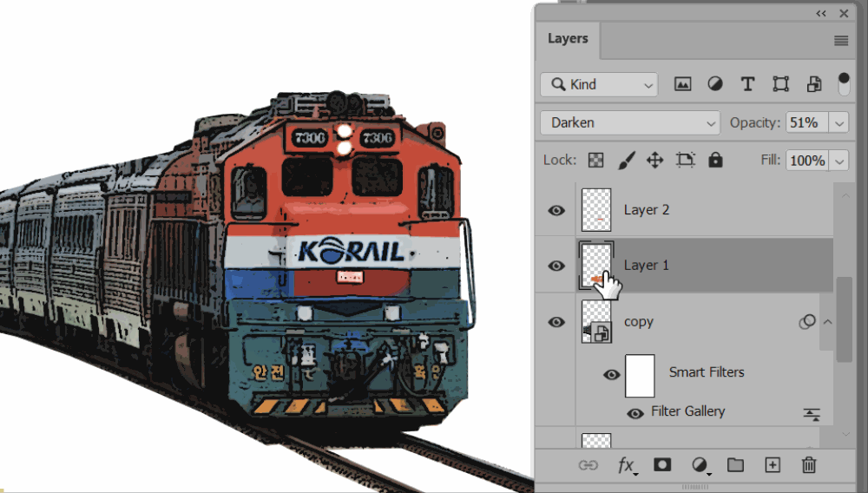868x493 pixels.
Task: Filter layers by shape layers
Action: tap(780, 84)
